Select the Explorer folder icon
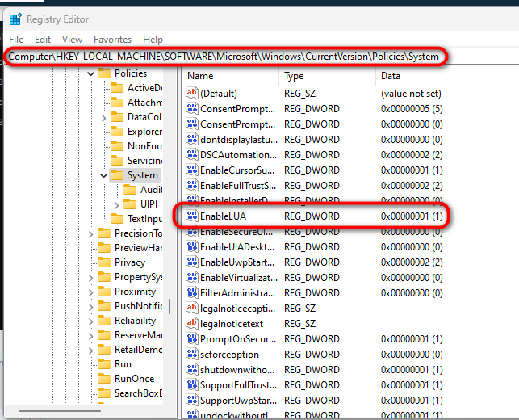 coord(117,132)
